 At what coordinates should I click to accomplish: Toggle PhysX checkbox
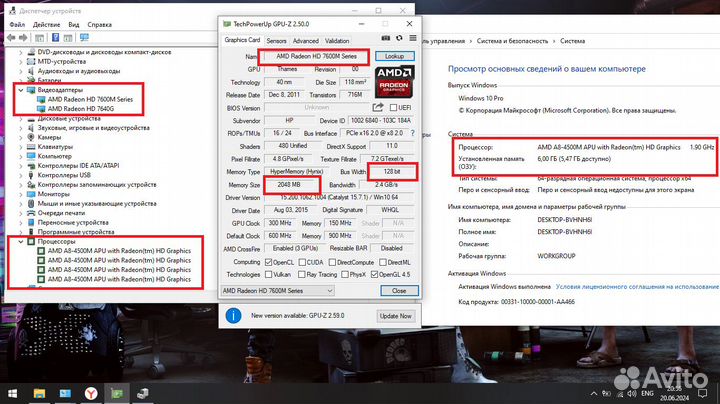point(345,275)
